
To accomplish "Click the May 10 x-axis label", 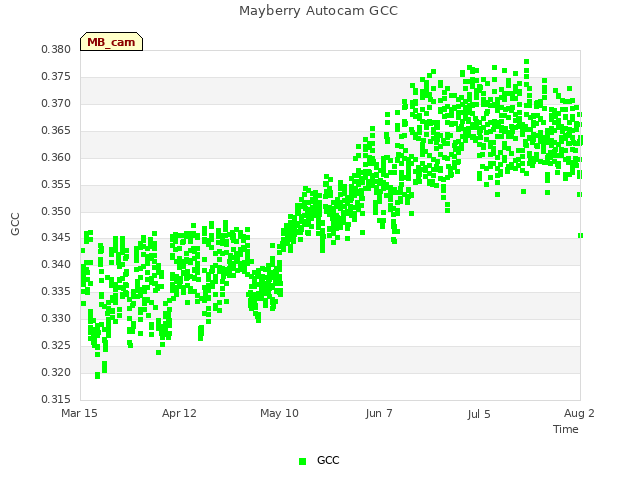I will [x=279, y=413].
